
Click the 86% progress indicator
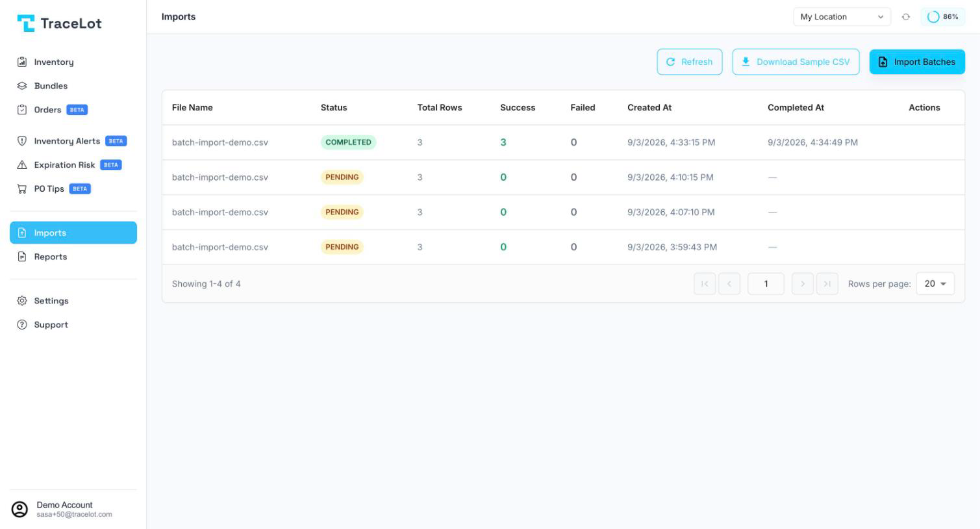tap(943, 17)
